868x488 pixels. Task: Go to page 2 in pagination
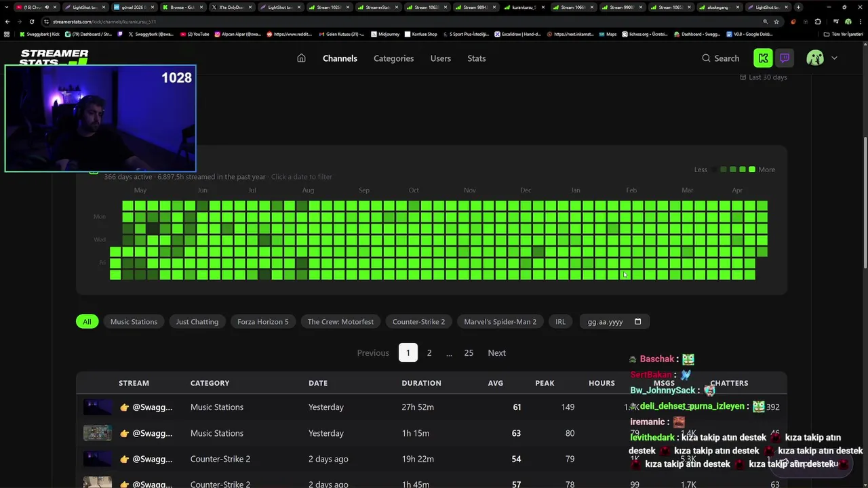click(429, 353)
